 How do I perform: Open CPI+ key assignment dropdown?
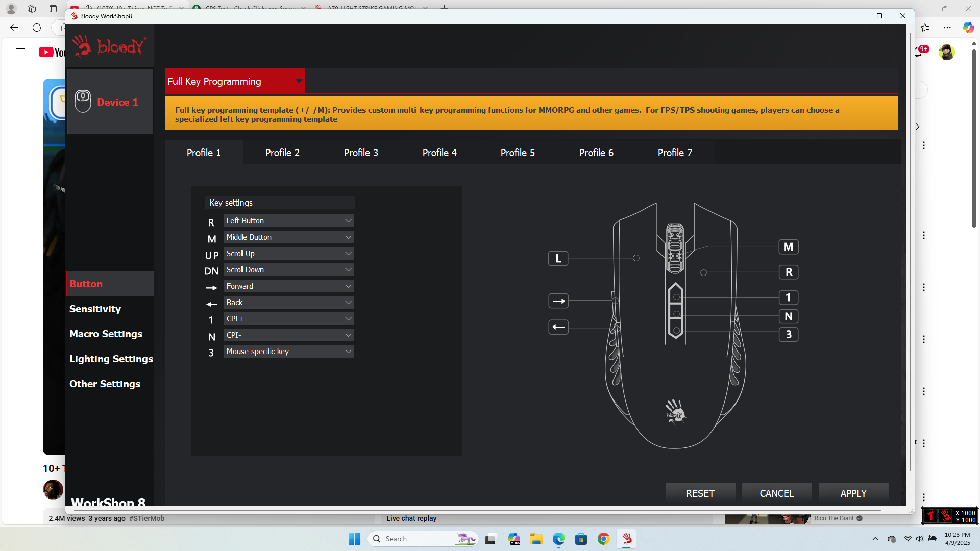coord(289,319)
